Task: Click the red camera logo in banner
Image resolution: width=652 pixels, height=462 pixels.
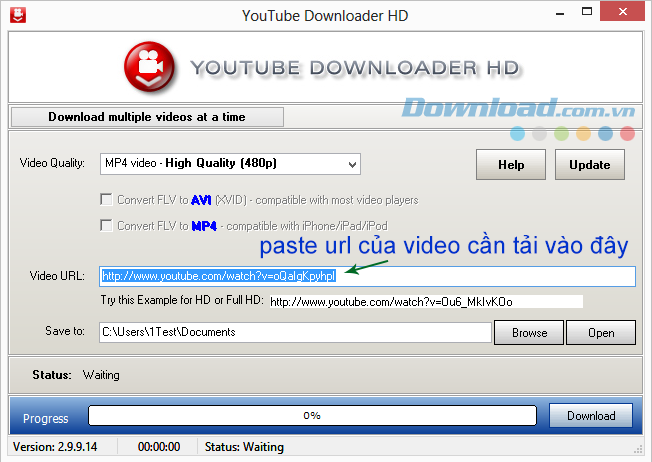Action: (149, 67)
